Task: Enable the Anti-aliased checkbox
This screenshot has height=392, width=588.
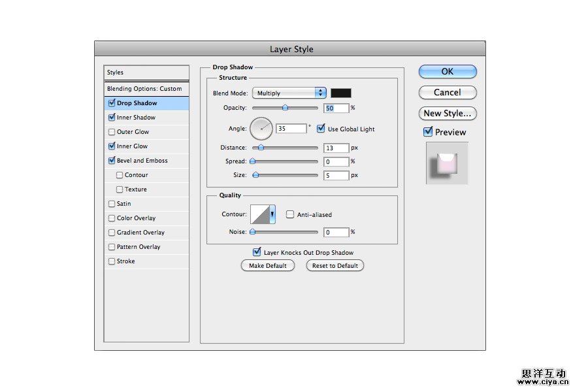Action: [x=290, y=214]
